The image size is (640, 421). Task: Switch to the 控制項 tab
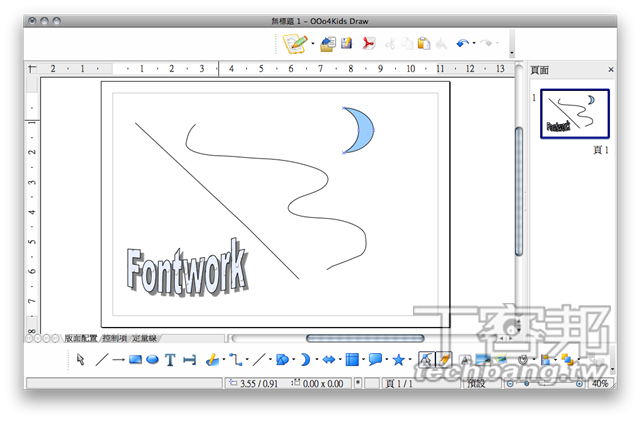point(114,339)
